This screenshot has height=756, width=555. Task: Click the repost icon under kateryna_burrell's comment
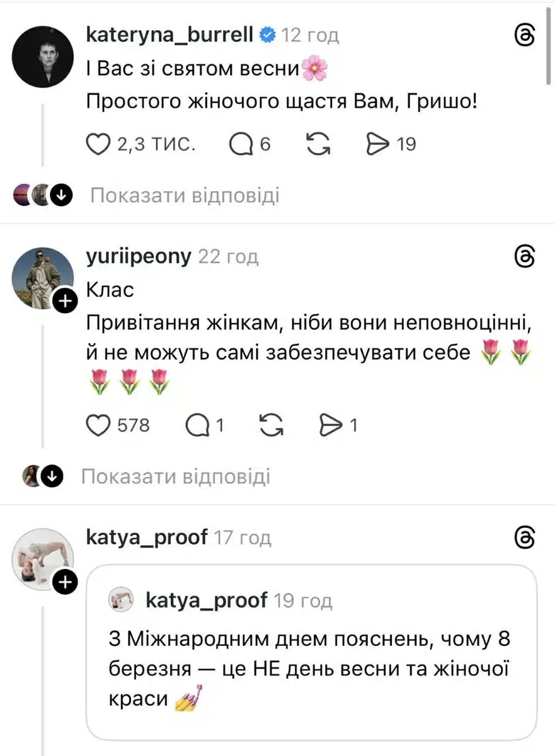(x=319, y=144)
